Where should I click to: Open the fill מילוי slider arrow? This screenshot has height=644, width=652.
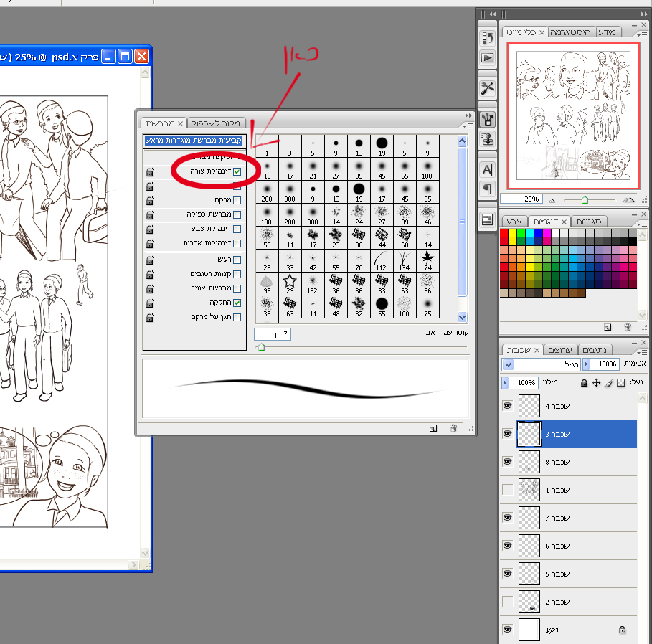tap(505, 382)
